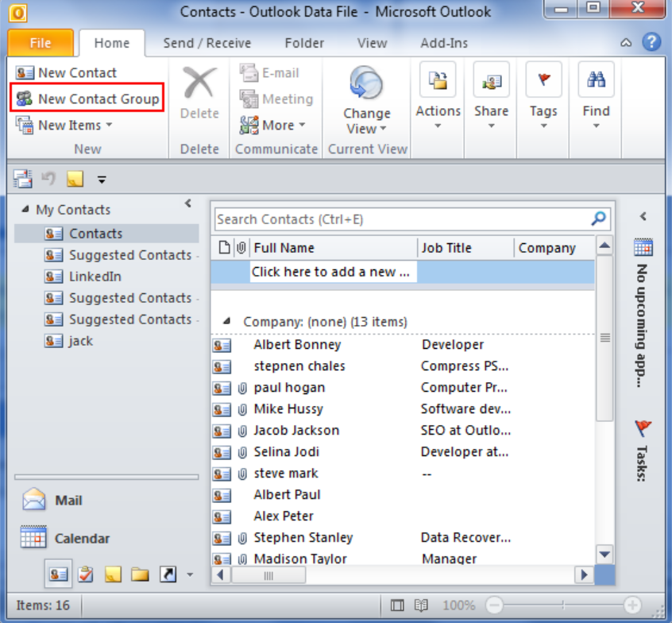Sort by the Full Name column
672x623 pixels.
coord(334,248)
